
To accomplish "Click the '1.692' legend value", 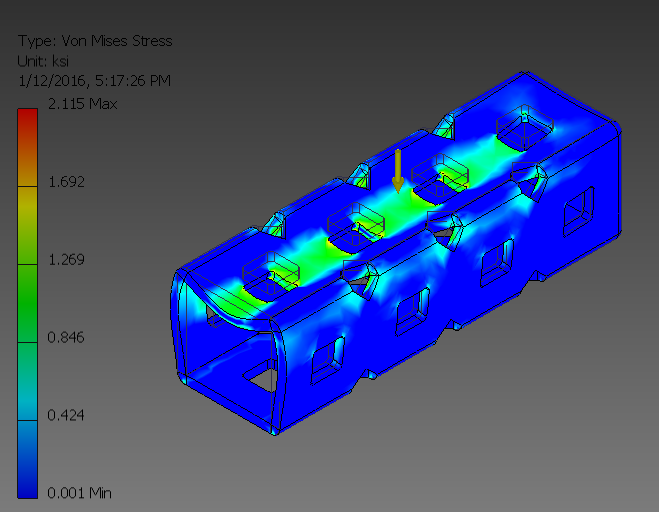I will (66, 182).
